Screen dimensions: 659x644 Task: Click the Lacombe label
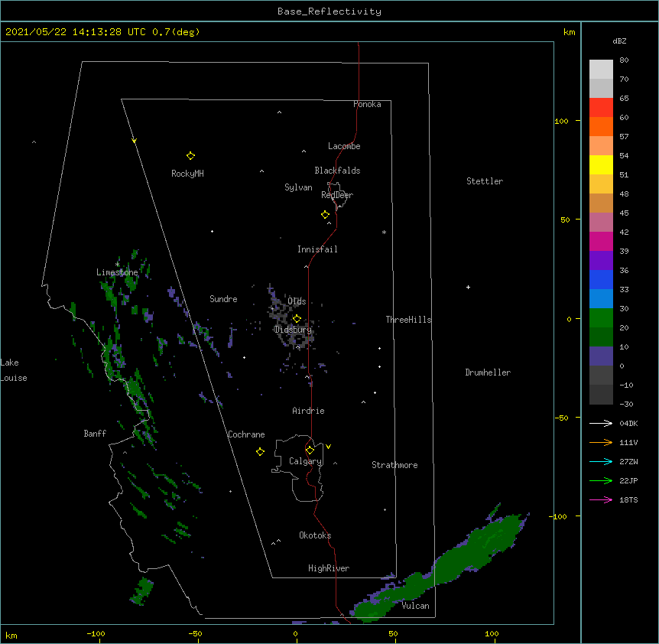(x=344, y=146)
